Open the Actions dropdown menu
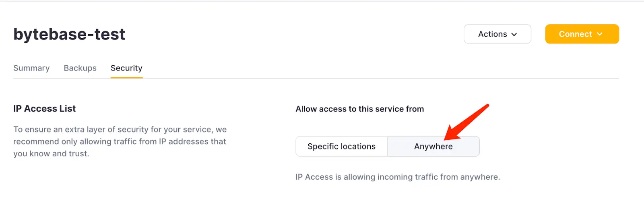Image resolution: width=644 pixels, height=205 pixels. [x=497, y=34]
